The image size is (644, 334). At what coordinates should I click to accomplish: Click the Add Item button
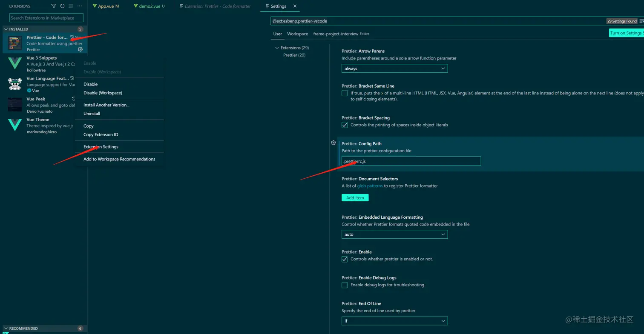[x=355, y=198]
